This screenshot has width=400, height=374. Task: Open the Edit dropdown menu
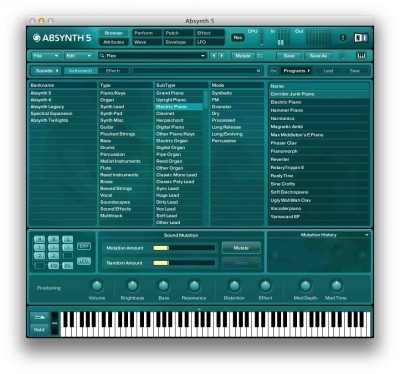[x=79, y=56]
